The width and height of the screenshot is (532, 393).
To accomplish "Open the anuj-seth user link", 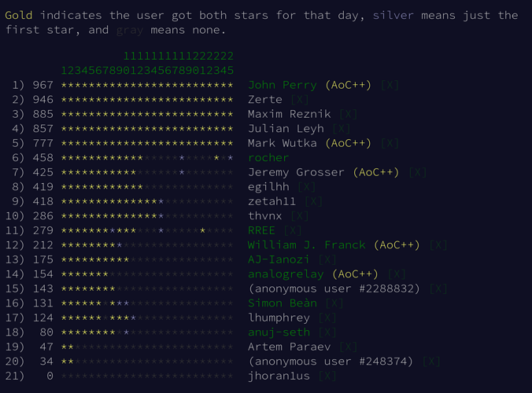I will click(x=279, y=332).
